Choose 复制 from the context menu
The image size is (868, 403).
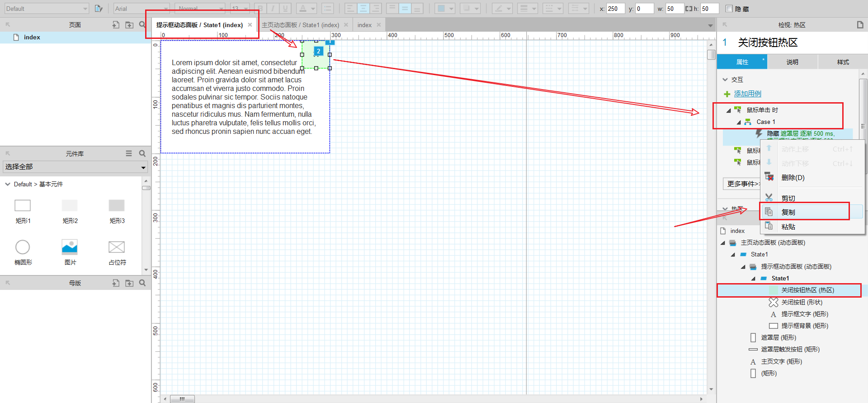tap(813, 212)
